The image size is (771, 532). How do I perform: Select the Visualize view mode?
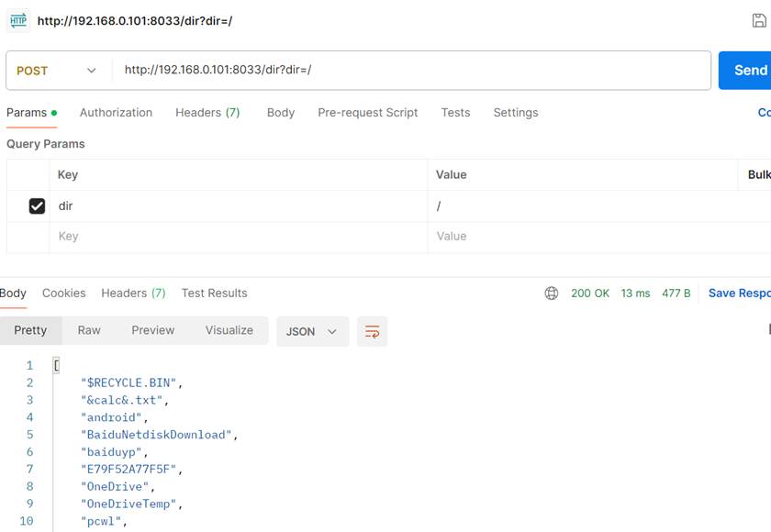click(x=229, y=330)
